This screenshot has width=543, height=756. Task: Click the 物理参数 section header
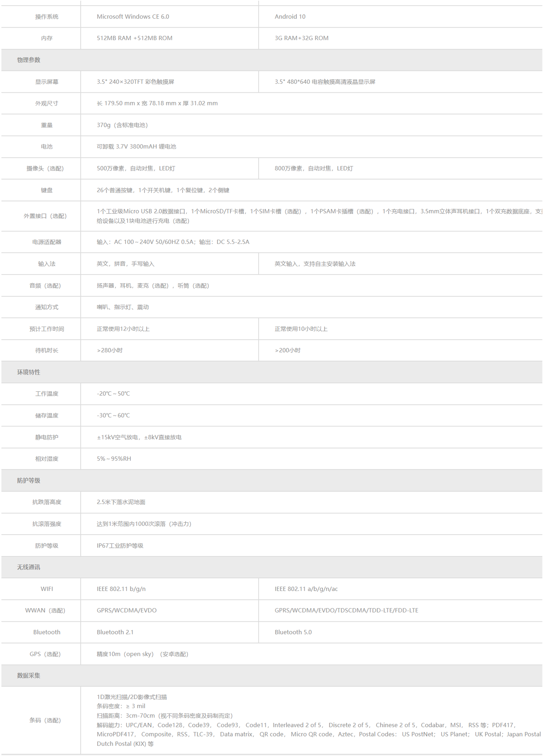[29, 60]
